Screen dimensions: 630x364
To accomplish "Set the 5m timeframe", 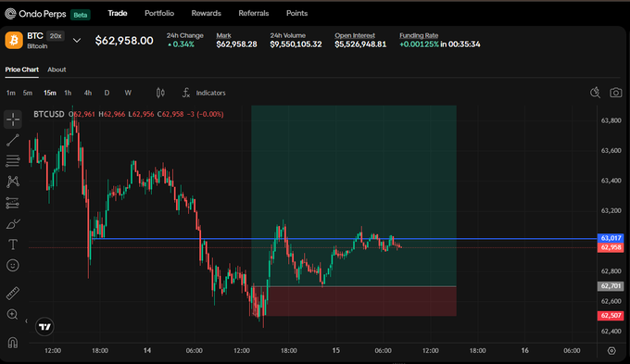I will [x=28, y=93].
